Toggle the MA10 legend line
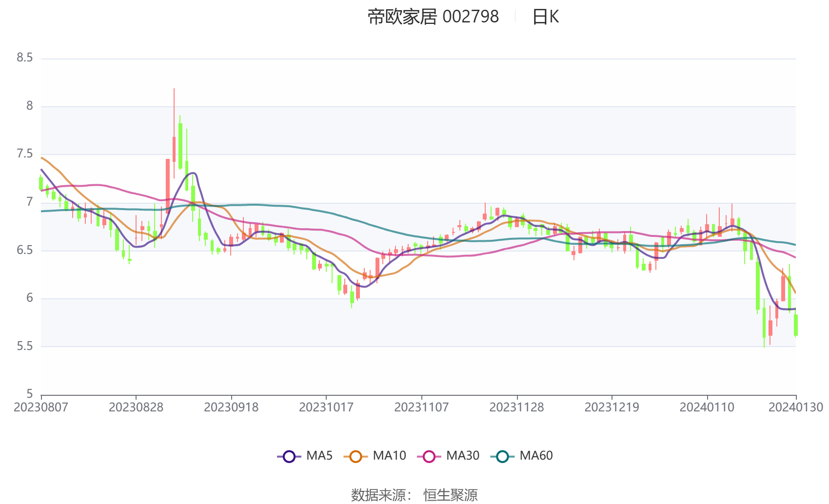This screenshot has height=504, width=829. [375, 456]
